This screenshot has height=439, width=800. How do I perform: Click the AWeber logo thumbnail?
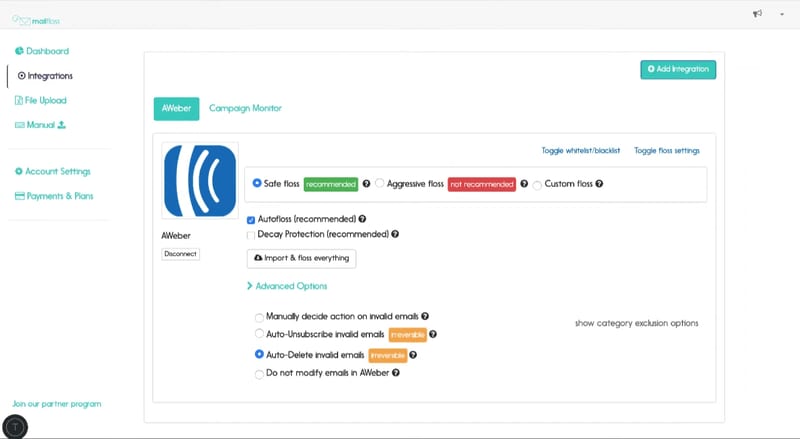[200, 181]
